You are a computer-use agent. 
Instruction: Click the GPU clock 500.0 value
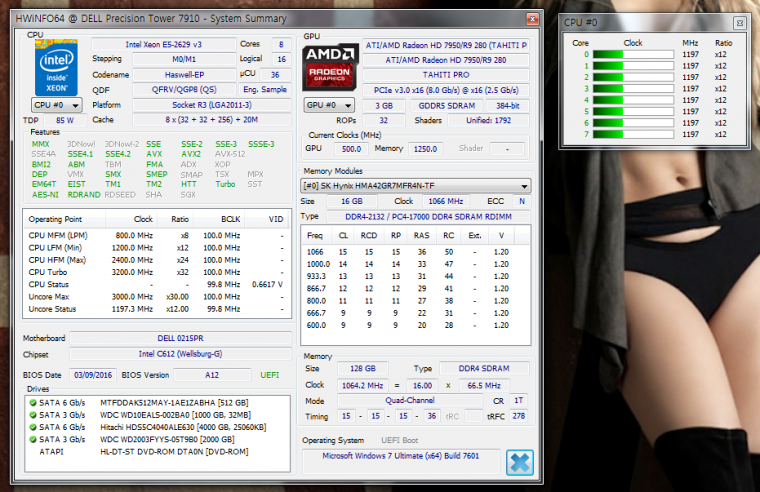[x=351, y=149]
